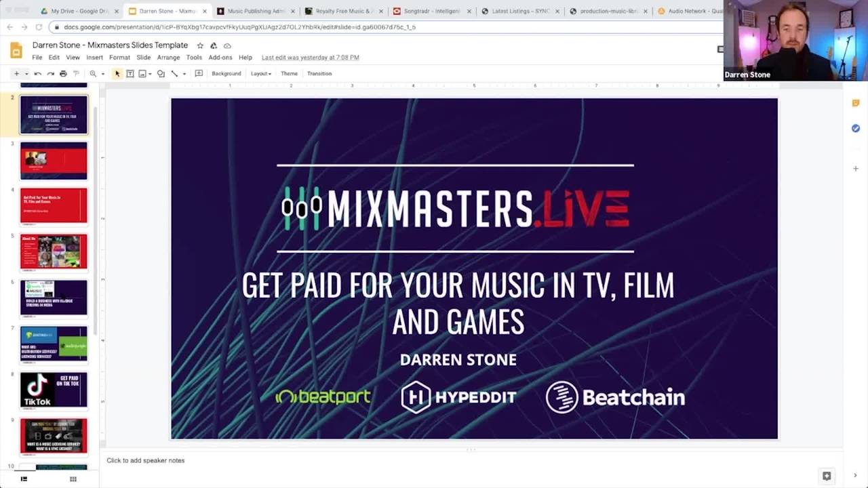Switch to filmstrip view
The height and width of the screenshot is (488, 868).
24,479
